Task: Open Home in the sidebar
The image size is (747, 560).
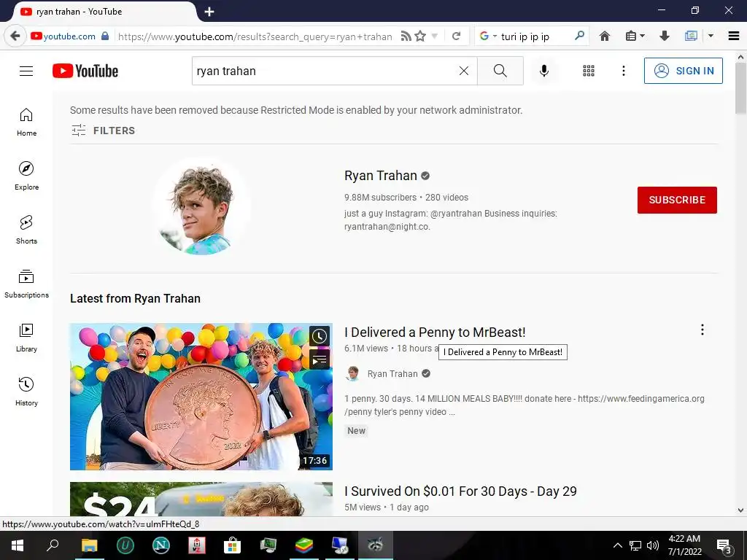Action: coord(26,122)
